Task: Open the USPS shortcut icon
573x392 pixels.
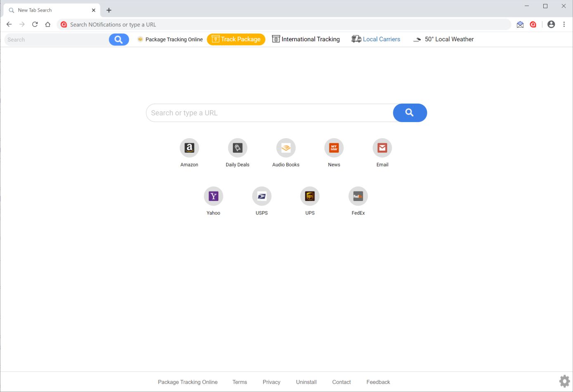Action: coord(262,196)
